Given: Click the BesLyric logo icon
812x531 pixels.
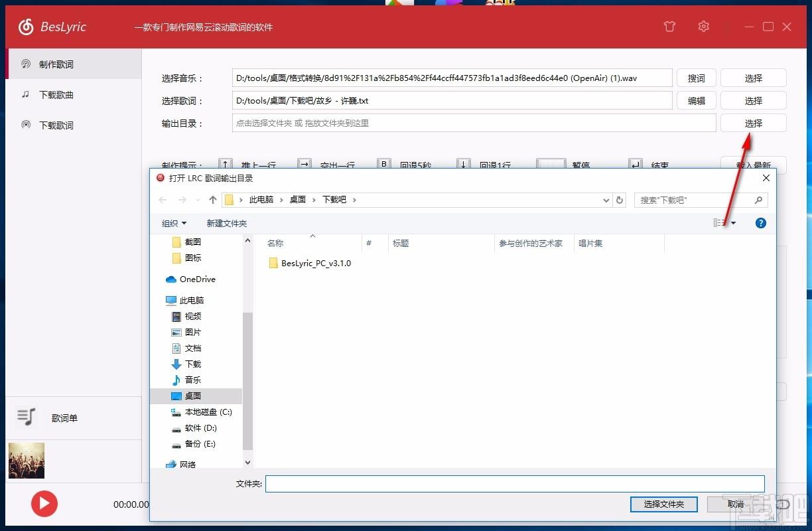Looking at the screenshot, I should 26,27.
